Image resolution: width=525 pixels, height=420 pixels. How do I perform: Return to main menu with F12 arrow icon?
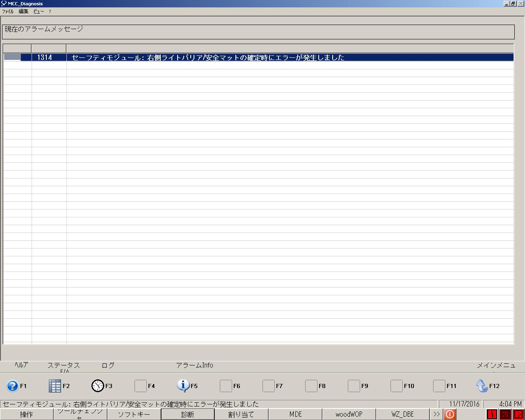click(482, 386)
